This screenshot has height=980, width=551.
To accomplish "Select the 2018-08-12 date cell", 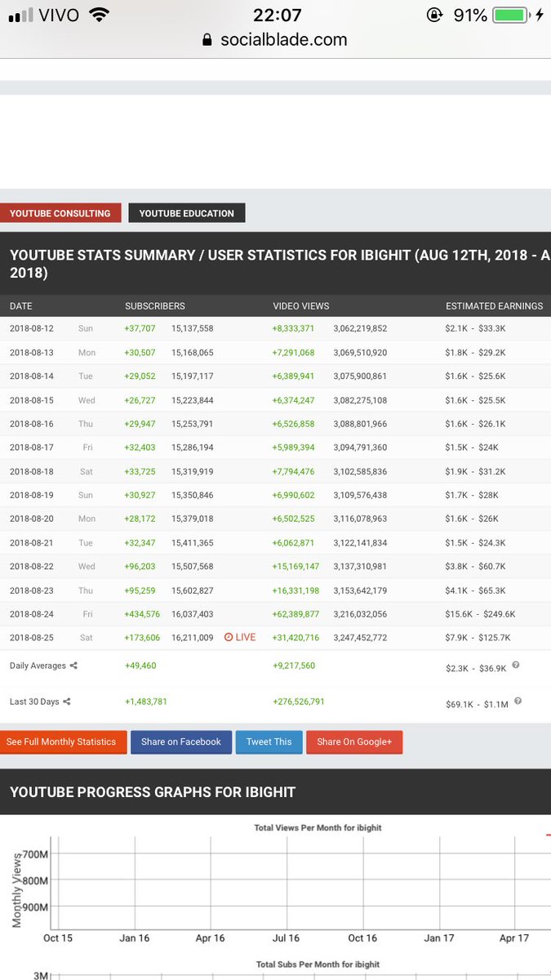I will point(32,328).
